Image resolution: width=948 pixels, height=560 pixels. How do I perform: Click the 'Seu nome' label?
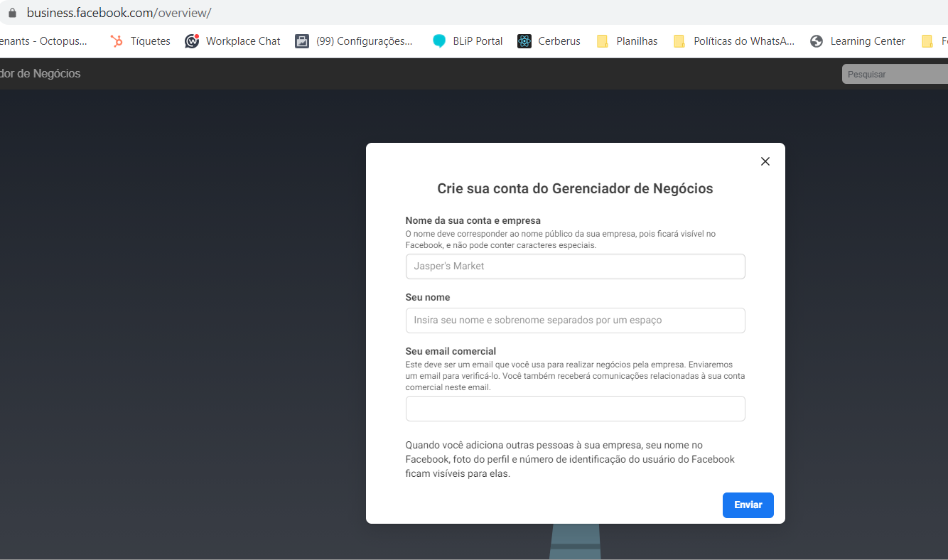pyautogui.click(x=428, y=297)
